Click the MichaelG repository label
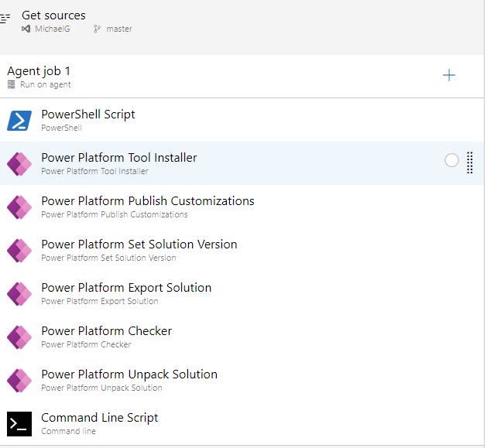 coord(52,29)
